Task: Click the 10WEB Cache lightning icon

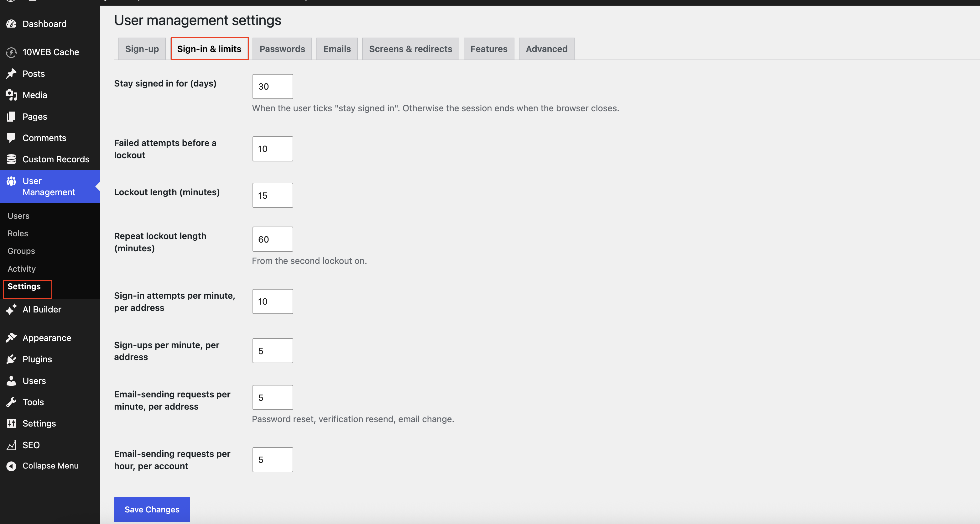Action: tap(11, 52)
